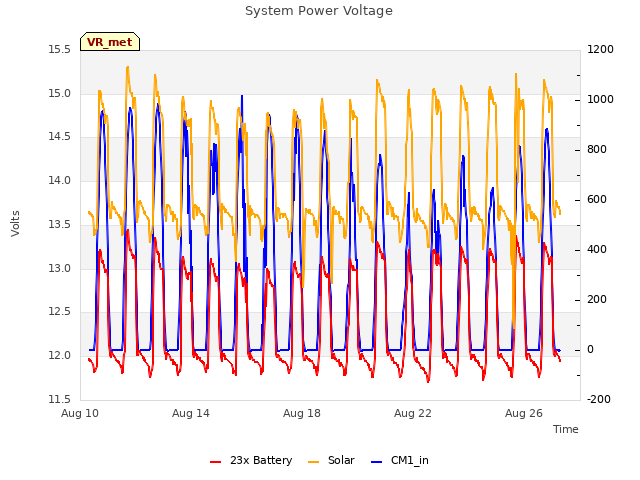Viewport: 640px width, 480px height.
Task: Click the chart title System Power Voltage
Action: coord(319,11)
